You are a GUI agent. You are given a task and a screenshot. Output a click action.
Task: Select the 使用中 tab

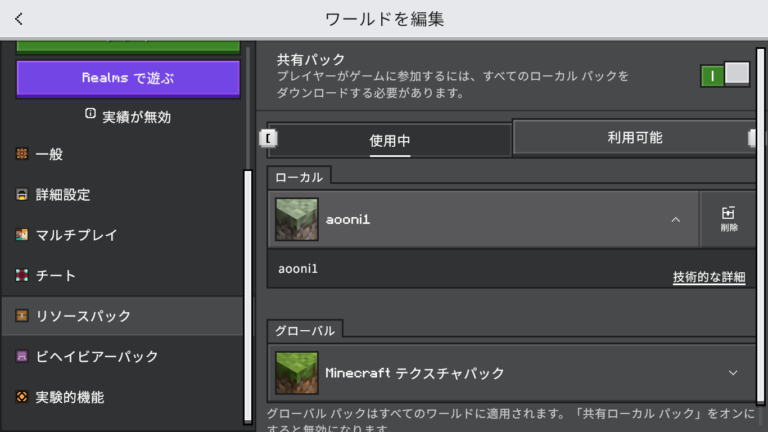pyautogui.click(x=390, y=141)
